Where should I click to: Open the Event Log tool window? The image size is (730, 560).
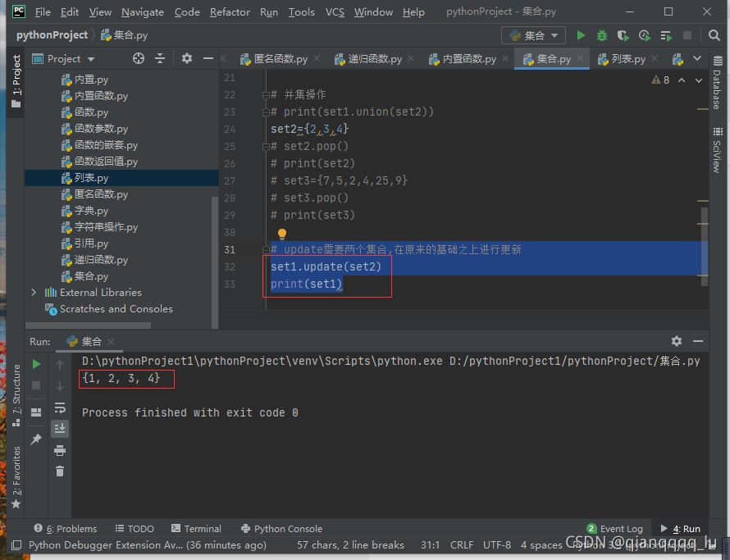tap(615, 529)
